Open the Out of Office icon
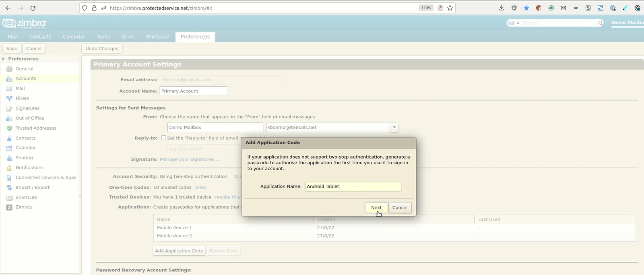This screenshot has height=275, width=644. point(9,118)
